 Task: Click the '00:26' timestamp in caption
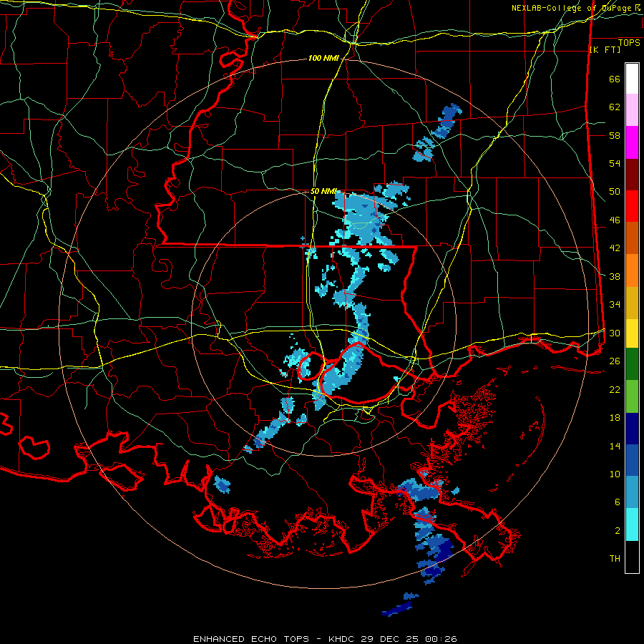441,639
